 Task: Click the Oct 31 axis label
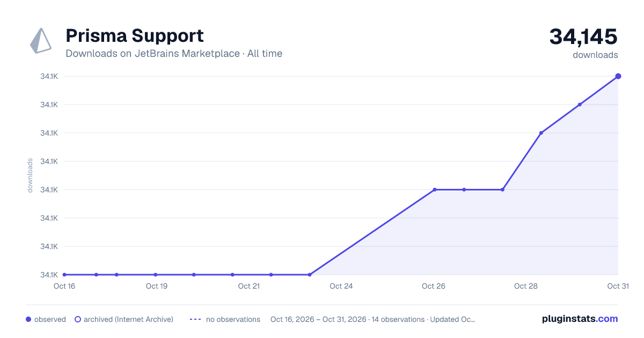coord(618,286)
